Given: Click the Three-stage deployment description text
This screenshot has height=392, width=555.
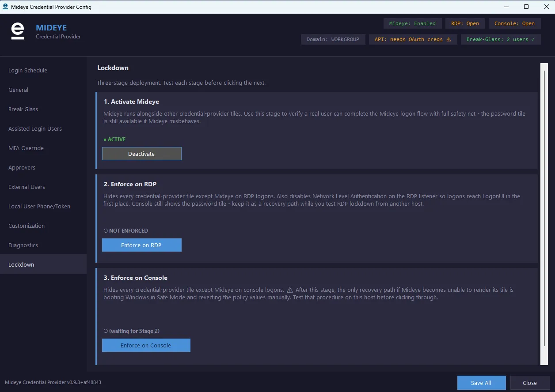Looking at the screenshot, I should tap(181, 83).
